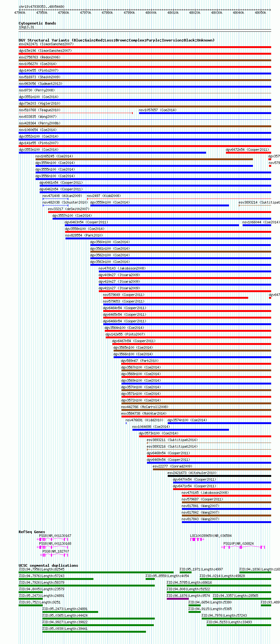Click the esv2422471 (SimonSanchez2007) variant label
This screenshot has width=280, height=644.
(46, 44)
